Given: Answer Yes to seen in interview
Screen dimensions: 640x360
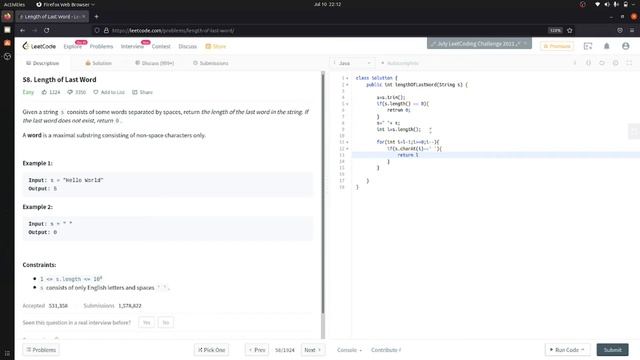Looking at the screenshot, I should tap(146, 322).
